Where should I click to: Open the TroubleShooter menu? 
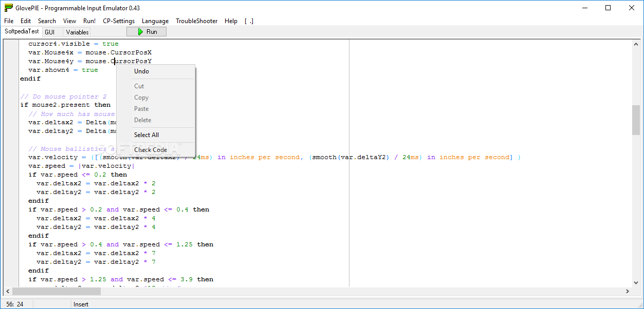pyautogui.click(x=197, y=21)
